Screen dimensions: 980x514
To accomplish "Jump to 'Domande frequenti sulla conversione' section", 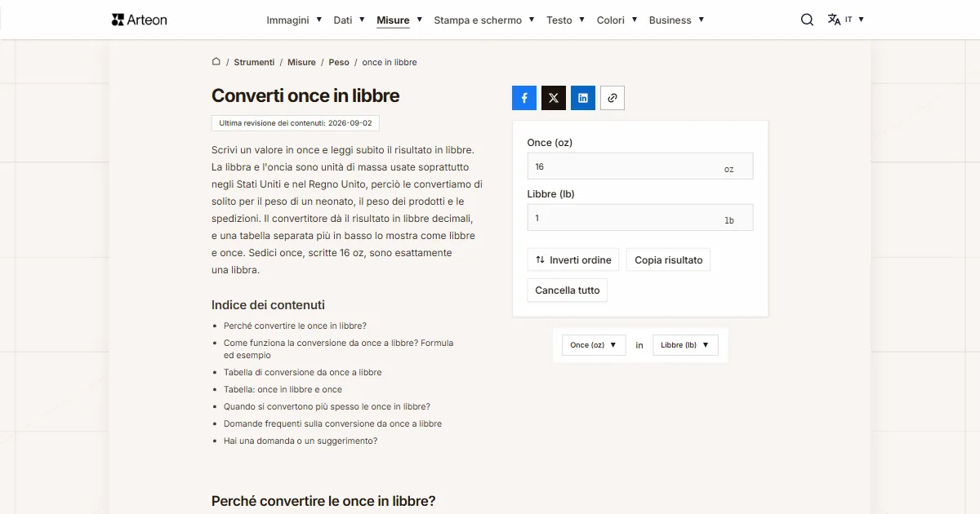I will 332,423.
